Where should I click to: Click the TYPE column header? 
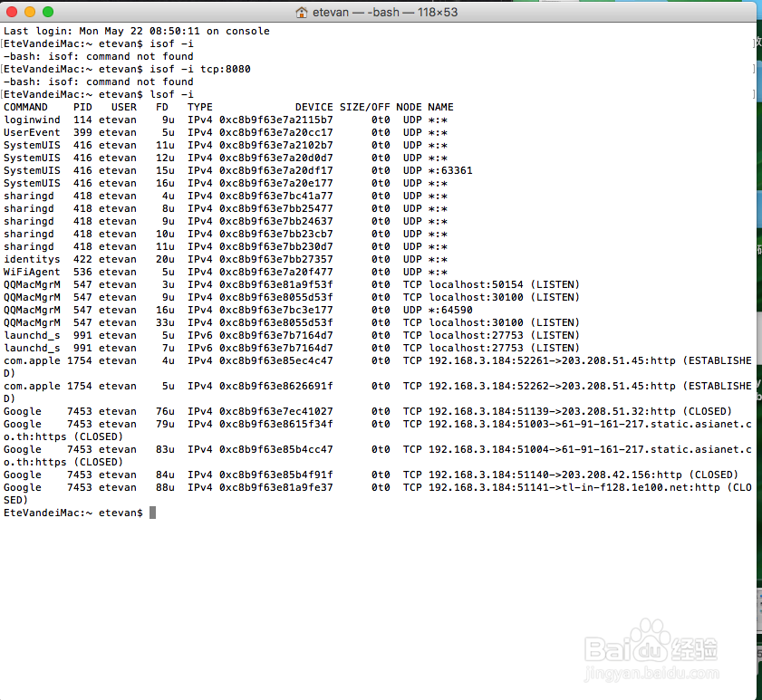199,107
